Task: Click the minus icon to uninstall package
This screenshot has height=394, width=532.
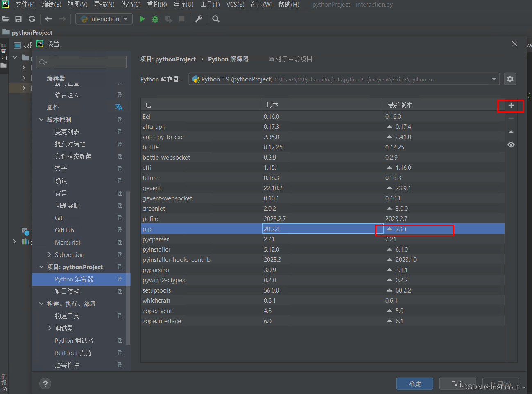Action: 511,118
